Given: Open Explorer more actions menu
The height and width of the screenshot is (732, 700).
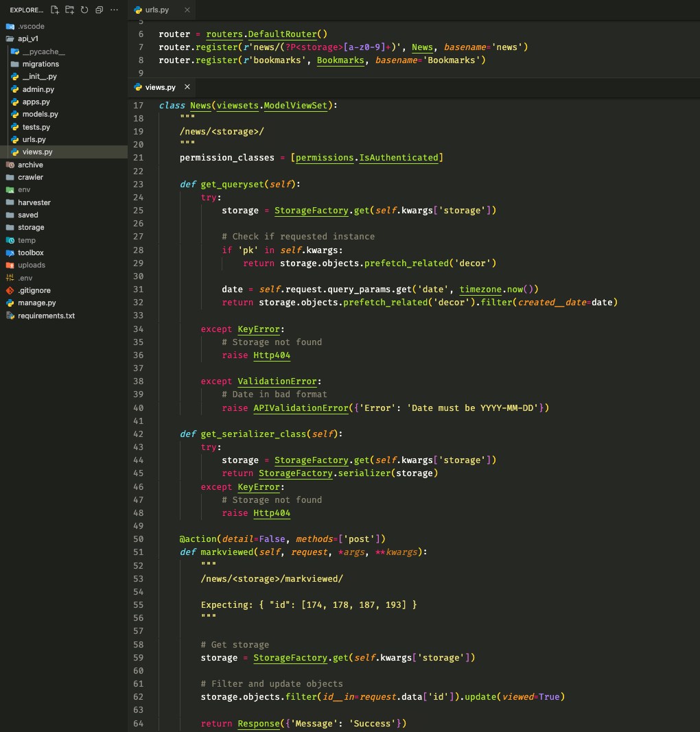Looking at the screenshot, I should [114, 10].
